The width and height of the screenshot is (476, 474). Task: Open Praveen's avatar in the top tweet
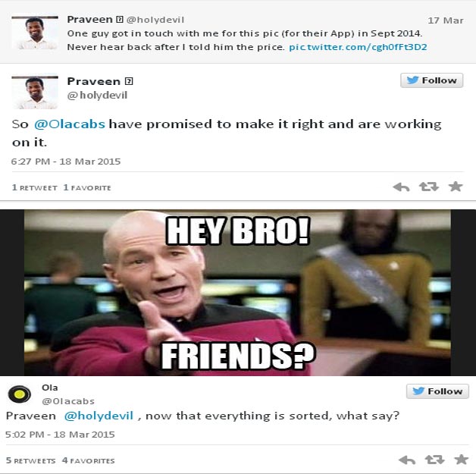coord(35,33)
